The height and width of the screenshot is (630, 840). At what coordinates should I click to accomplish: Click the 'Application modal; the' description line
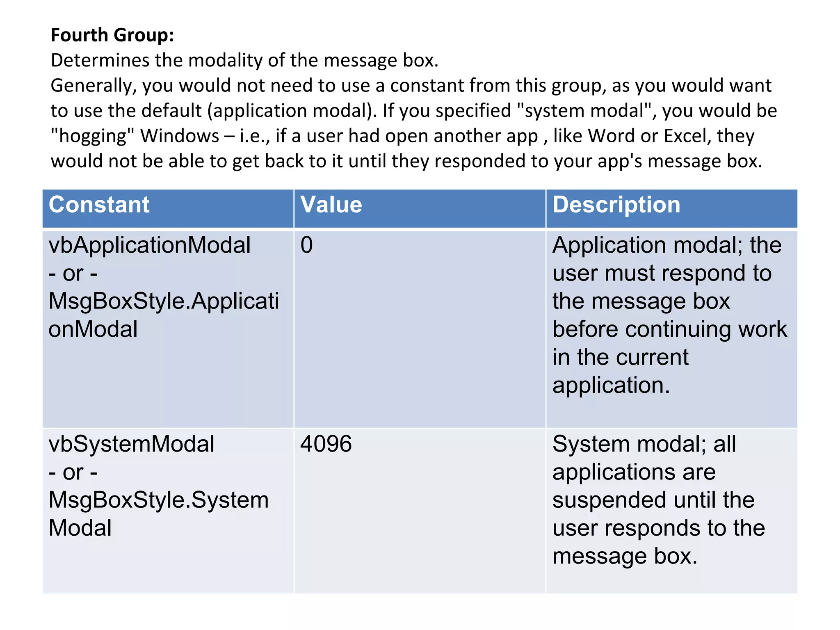tap(667, 245)
